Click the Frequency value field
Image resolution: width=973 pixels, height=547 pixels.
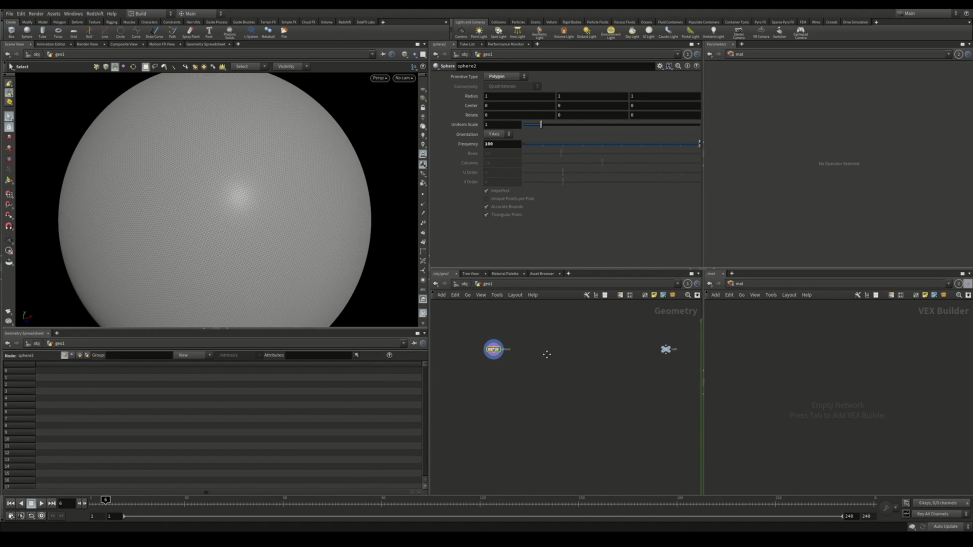502,144
